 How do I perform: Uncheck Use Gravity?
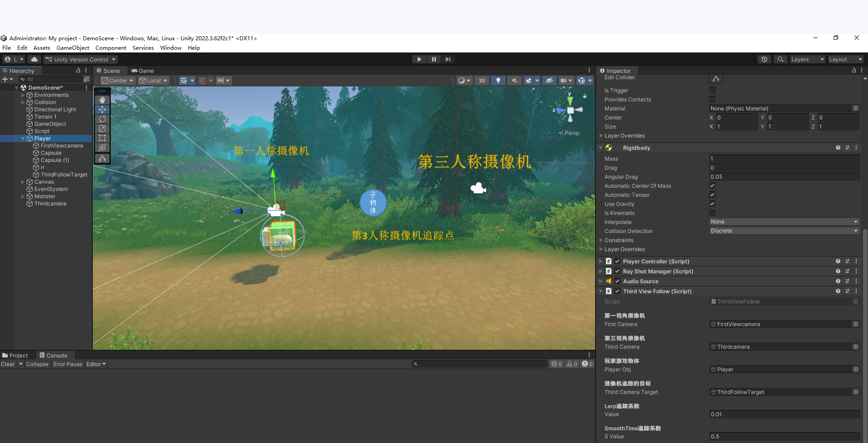click(x=712, y=204)
